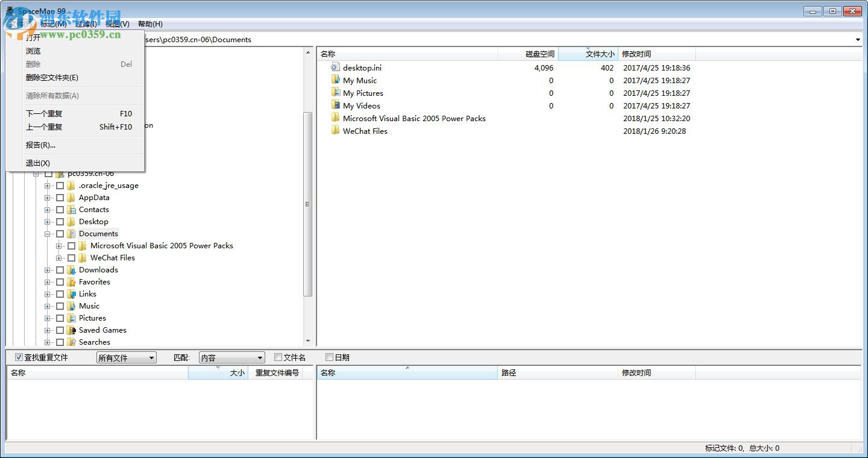This screenshot has width=868, height=458.
Task: Click the Links folder icon
Action: (71, 294)
